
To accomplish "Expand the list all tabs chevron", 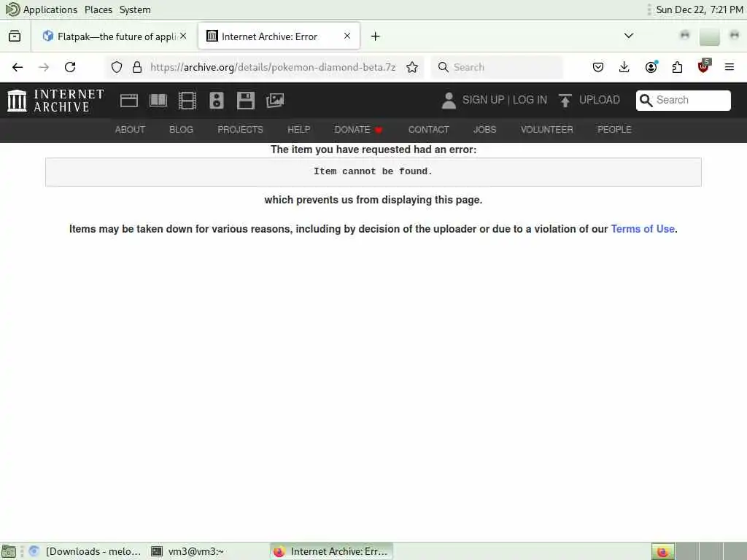I will click(x=629, y=36).
